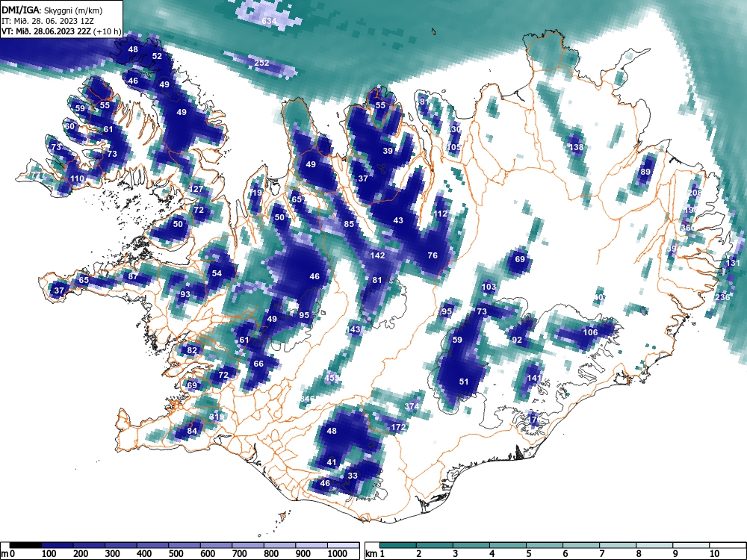Screen dimensions: 747x560
Task: Click the 82 visibility label in the west
Action: (191, 350)
